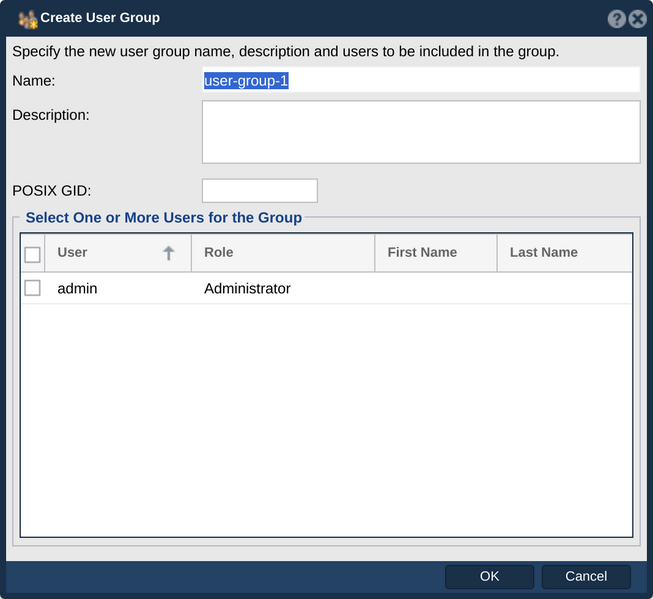
Task: Click the Create User Group title icon
Action: 28,19
